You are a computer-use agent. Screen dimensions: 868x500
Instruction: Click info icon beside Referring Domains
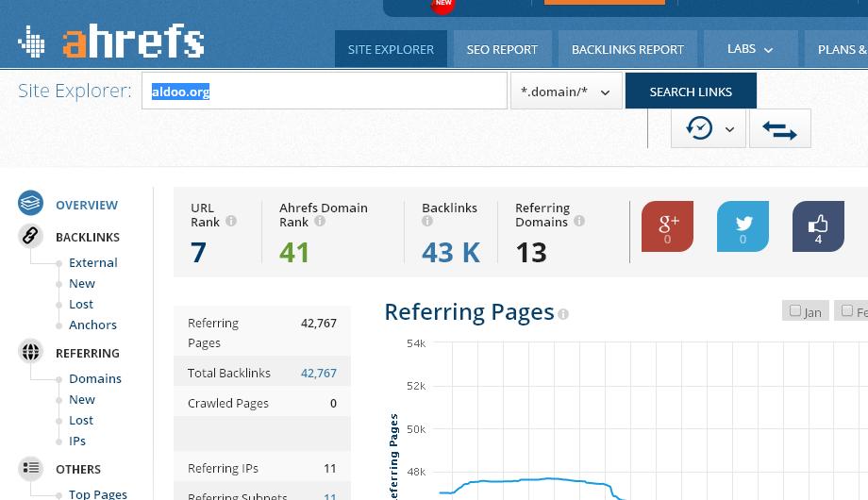tap(579, 221)
